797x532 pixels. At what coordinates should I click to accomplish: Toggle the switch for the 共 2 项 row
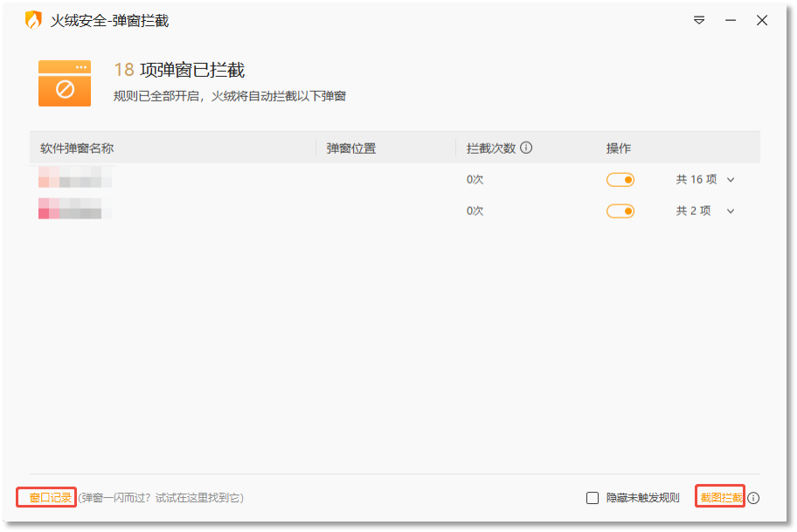(x=620, y=211)
